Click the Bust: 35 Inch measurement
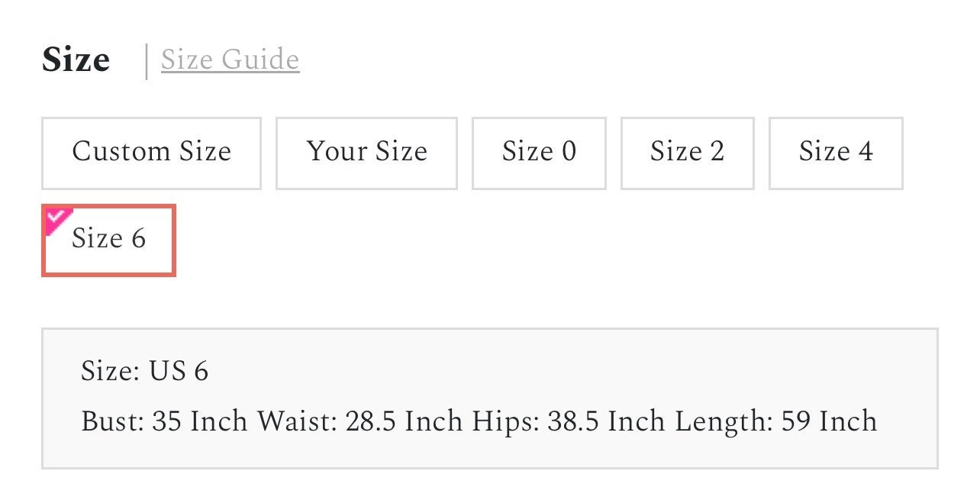Screen dimensions: 980x484 [x=164, y=421]
